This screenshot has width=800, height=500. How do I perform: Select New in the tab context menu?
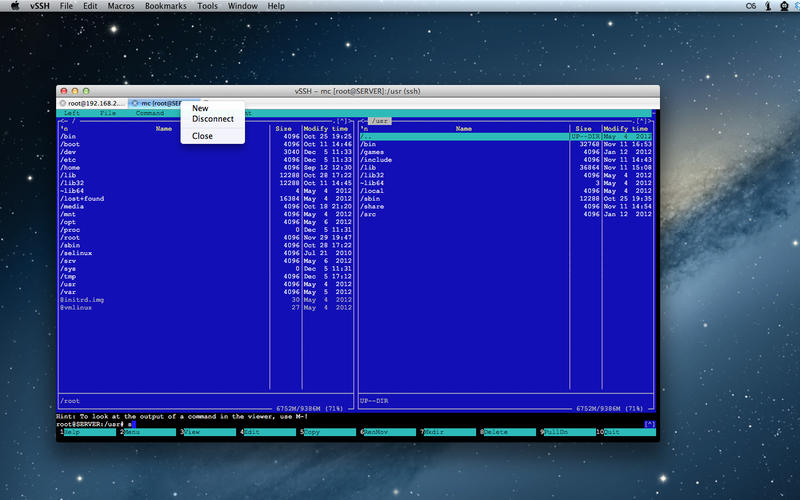click(x=200, y=108)
